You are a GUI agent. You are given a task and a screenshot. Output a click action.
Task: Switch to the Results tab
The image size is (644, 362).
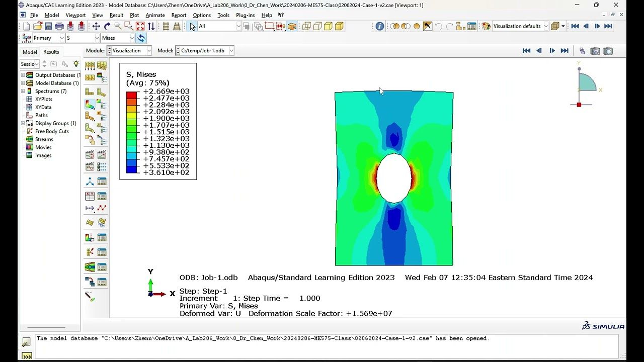coord(51,52)
